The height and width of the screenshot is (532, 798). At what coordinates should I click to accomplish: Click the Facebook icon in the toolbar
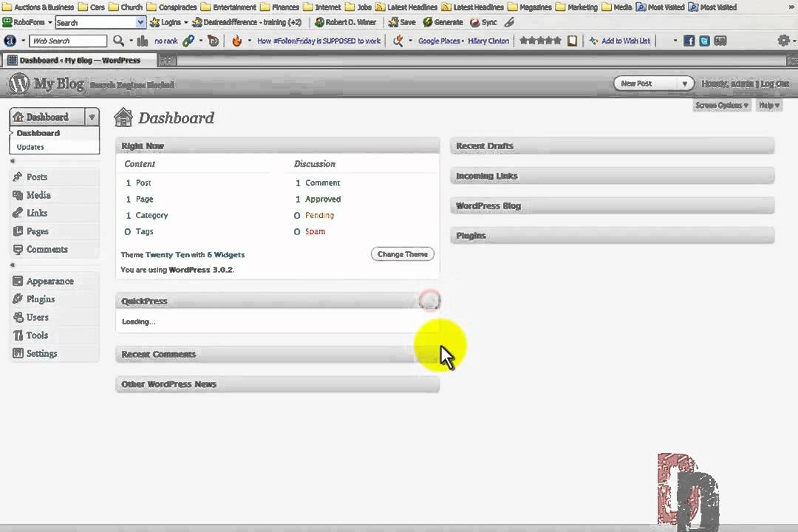689,41
